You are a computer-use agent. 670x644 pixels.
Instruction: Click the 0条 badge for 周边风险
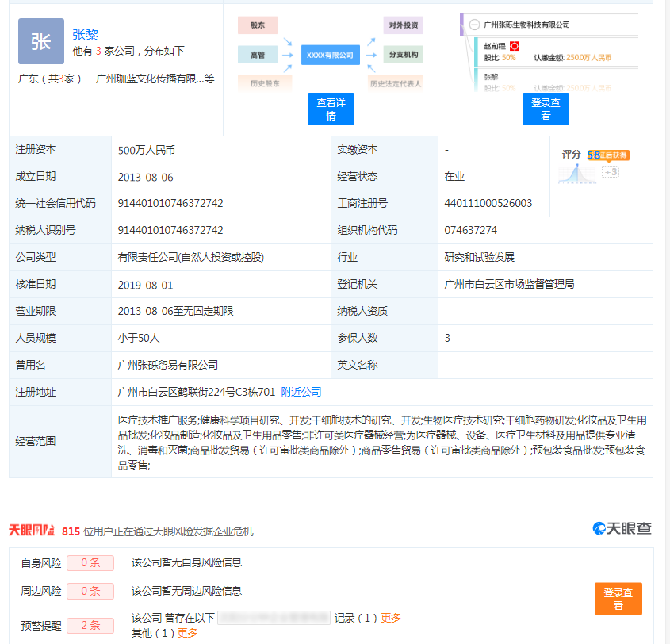(x=90, y=591)
